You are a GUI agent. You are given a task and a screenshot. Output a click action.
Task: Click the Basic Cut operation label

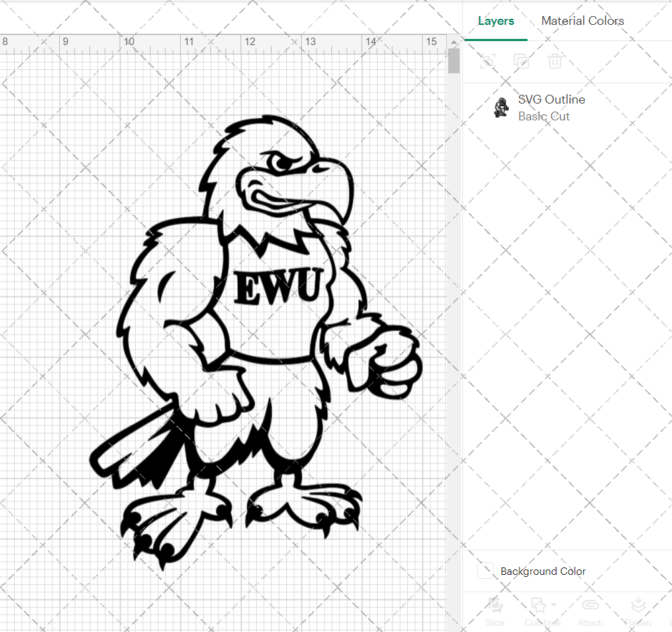(544, 116)
